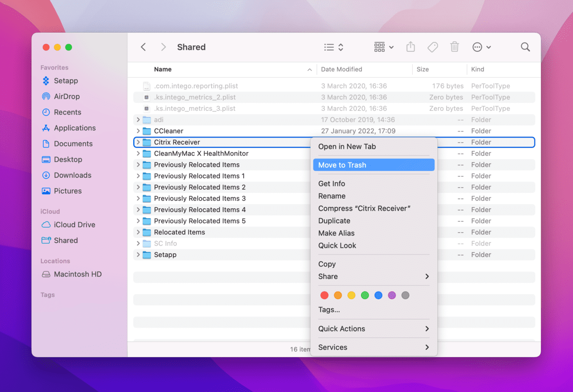Open Documents in the sidebar

click(x=67, y=144)
